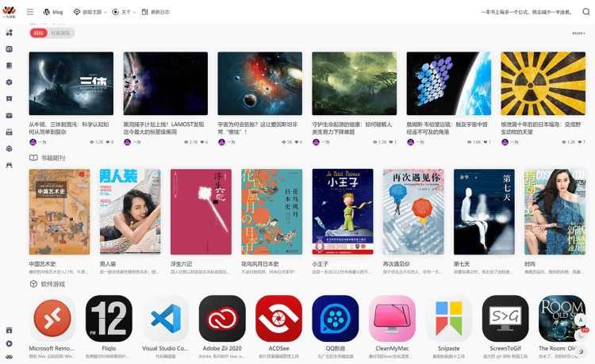
Task: Expand the 关于 dropdown menu
Action: pyautogui.click(x=124, y=12)
